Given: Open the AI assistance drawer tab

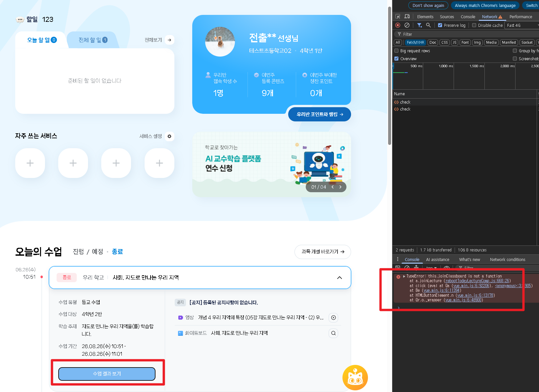Looking at the screenshot, I should (437, 260).
